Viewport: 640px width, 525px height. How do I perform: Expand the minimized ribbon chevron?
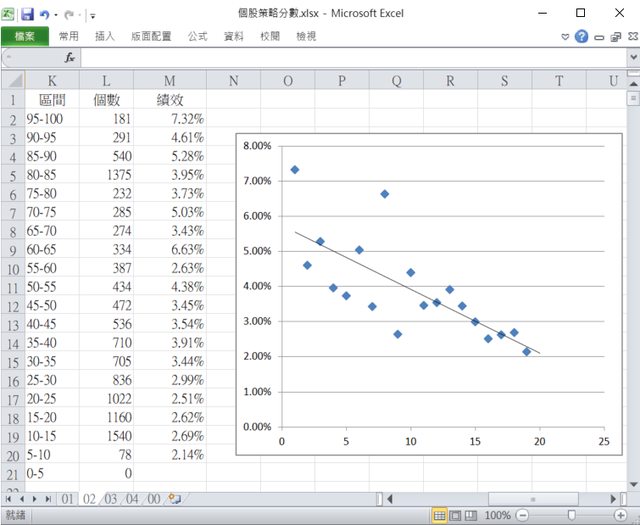click(565, 36)
